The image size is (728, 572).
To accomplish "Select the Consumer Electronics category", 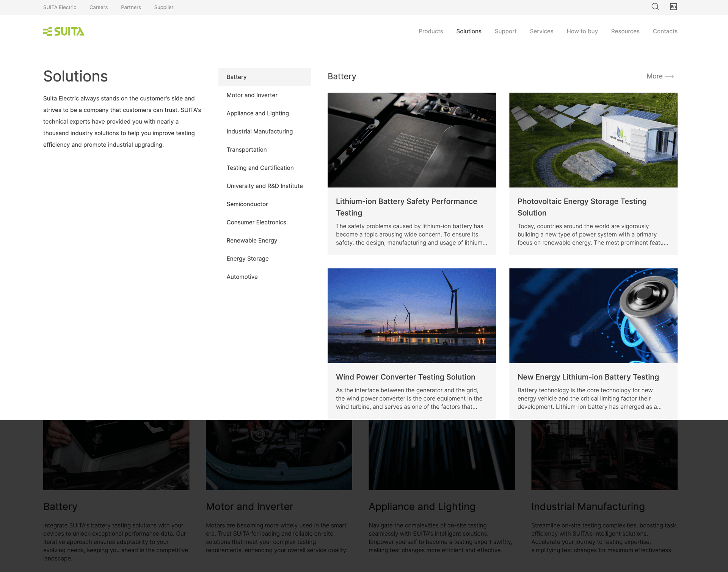I will (265, 223).
